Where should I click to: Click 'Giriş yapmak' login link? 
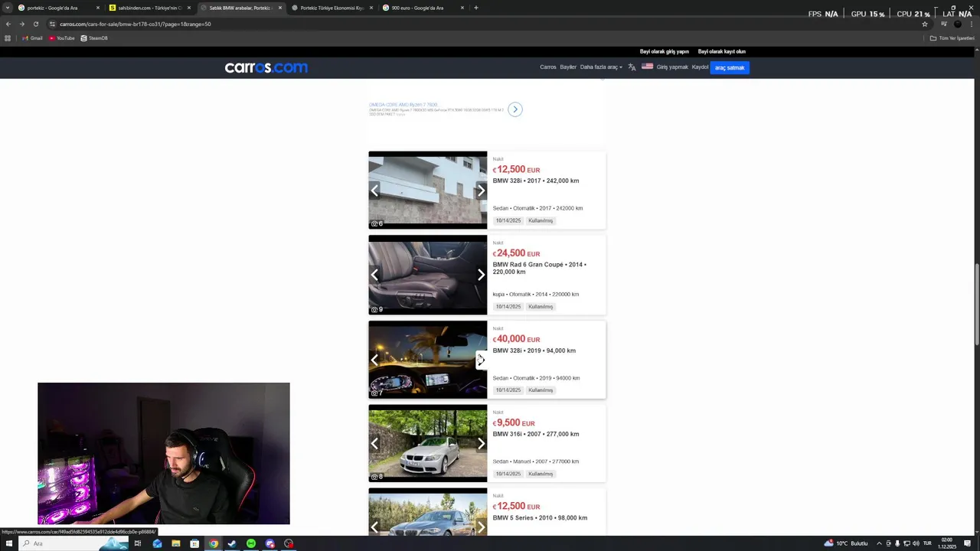coord(672,67)
